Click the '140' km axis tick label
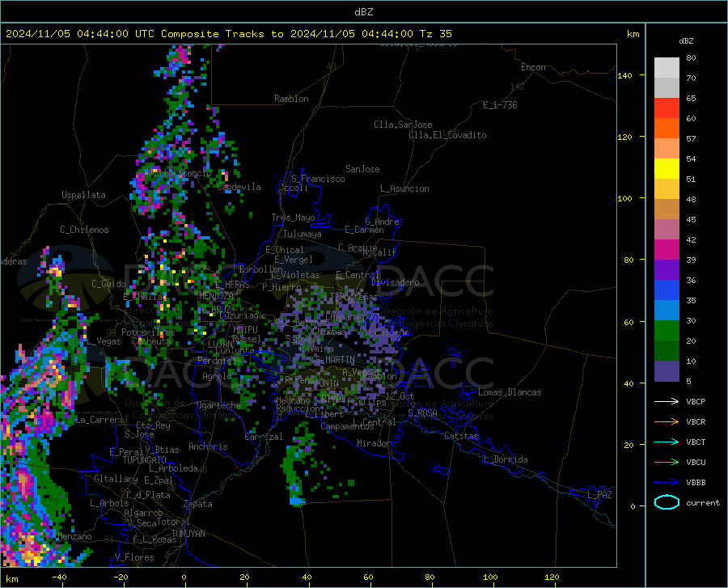Viewport: 728px width, 588px height. (x=624, y=75)
